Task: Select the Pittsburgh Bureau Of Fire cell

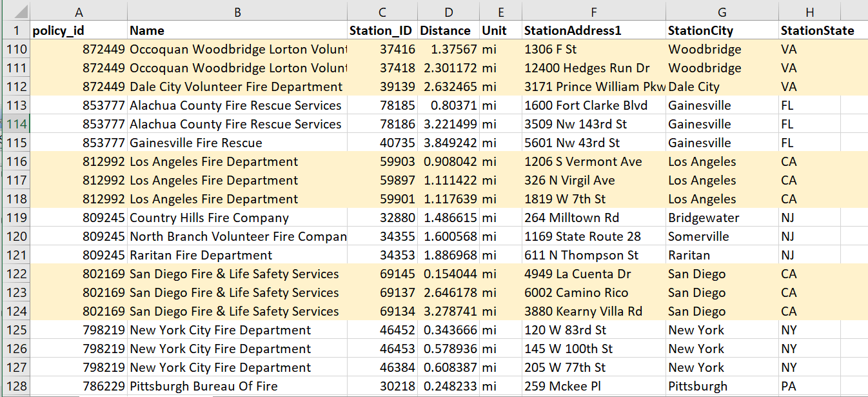Action: point(237,386)
